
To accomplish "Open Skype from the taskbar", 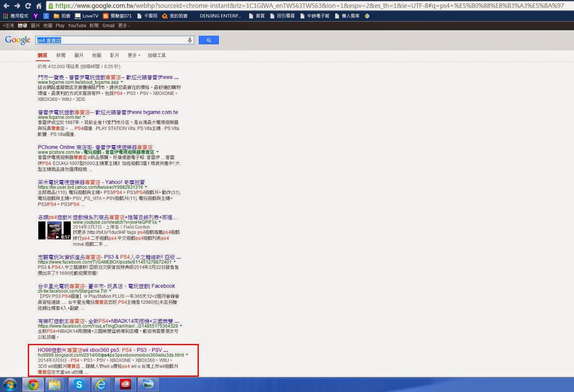I will click(79, 385).
